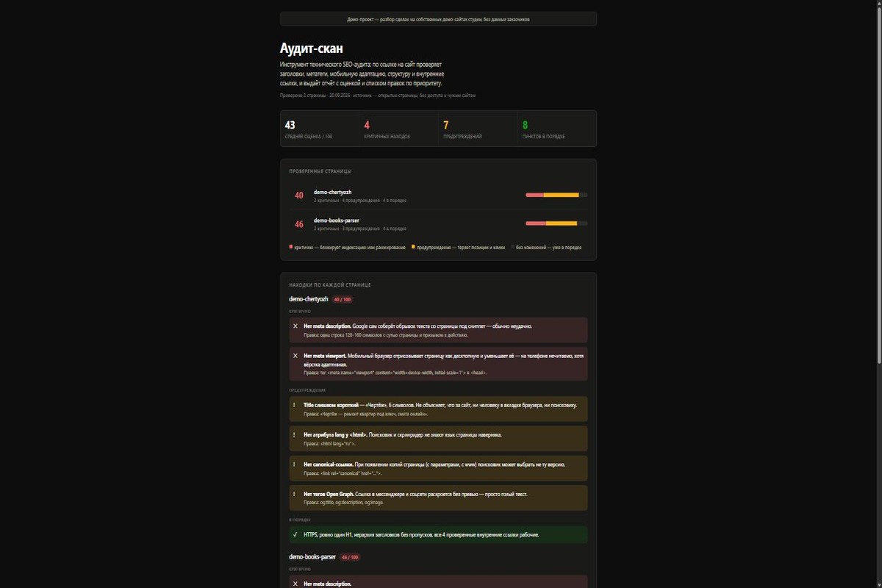This screenshot has height=588, width=882.
Task: Click "2 критичных · 4 предупреждения · 4 в порядке" subtitle
Action: (x=360, y=201)
